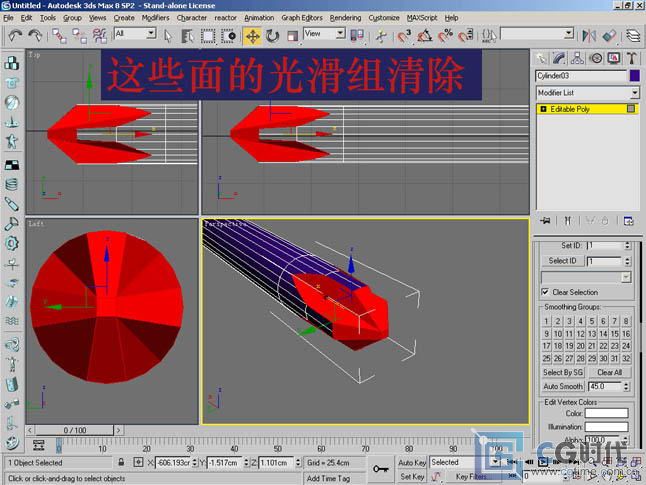Toggle the Percent Snap icon

445,36
